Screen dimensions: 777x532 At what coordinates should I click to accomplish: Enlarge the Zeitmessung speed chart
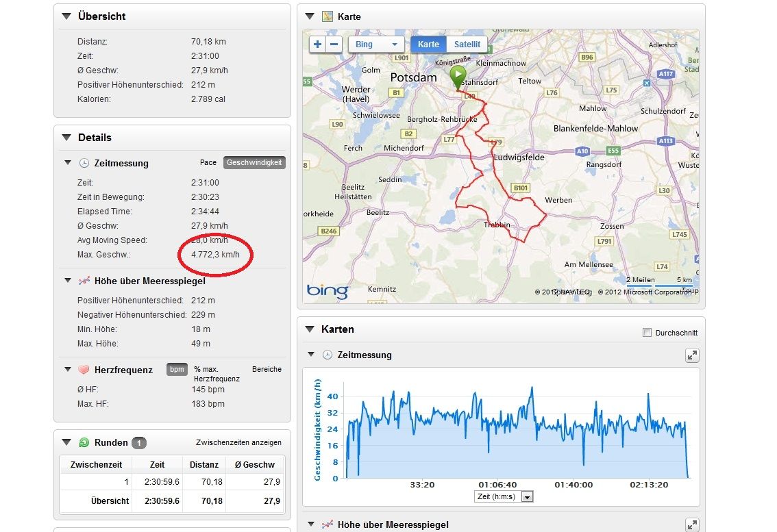point(692,355)
